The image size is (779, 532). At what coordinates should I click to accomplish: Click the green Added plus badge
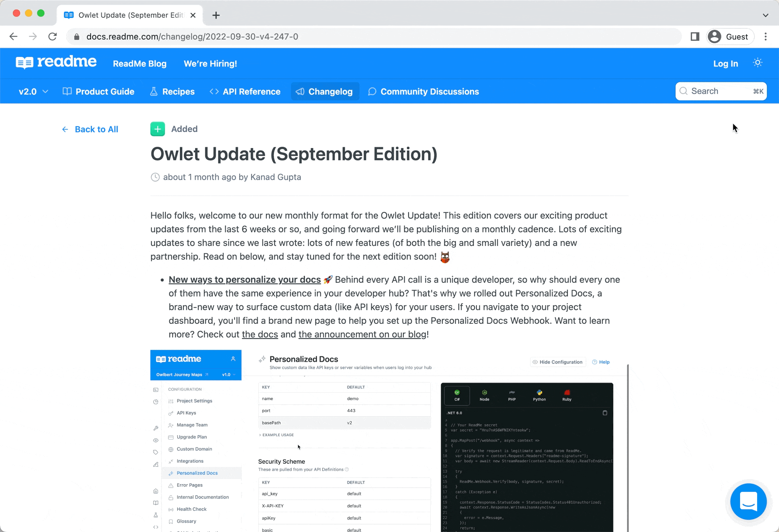[157, 129]
